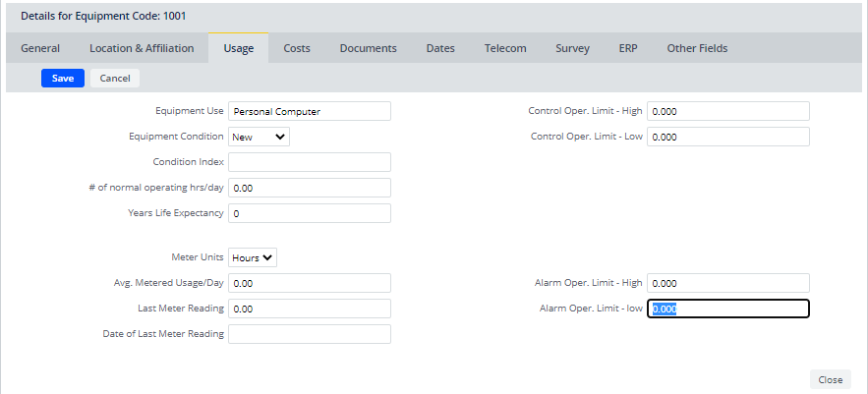868x394 pixels.
Task: Expand the Meter Units dropdown
Action: click(x=253, y=257)
